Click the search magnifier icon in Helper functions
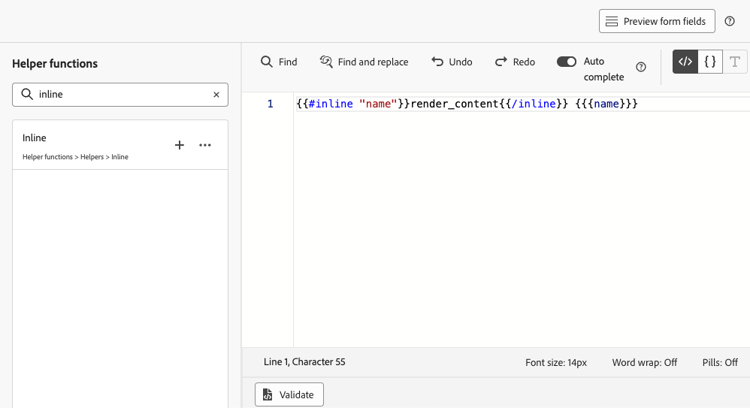The height and width of the screenshot is (408, 750). (x=27, y=94)
